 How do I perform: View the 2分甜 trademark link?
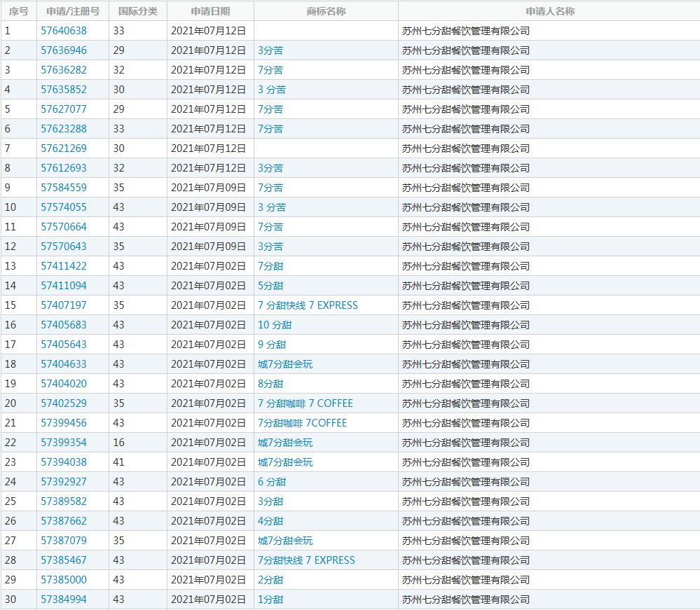click(x=270, y=580)
